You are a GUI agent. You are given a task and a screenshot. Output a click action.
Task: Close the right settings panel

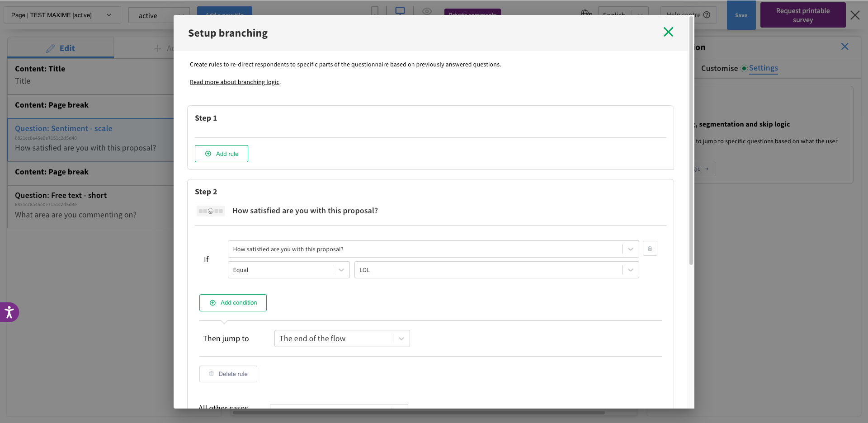tap(844, 47)
